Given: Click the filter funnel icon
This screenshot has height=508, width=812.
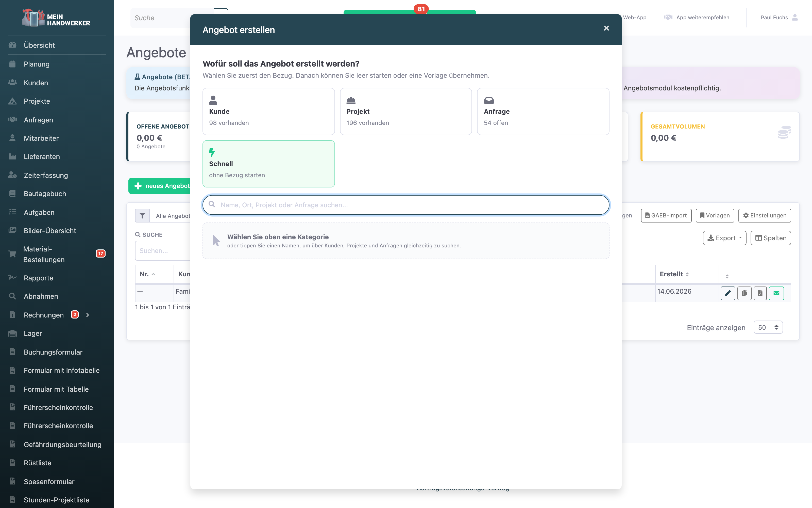Looking at the screenshot, I should click(142, 216).
